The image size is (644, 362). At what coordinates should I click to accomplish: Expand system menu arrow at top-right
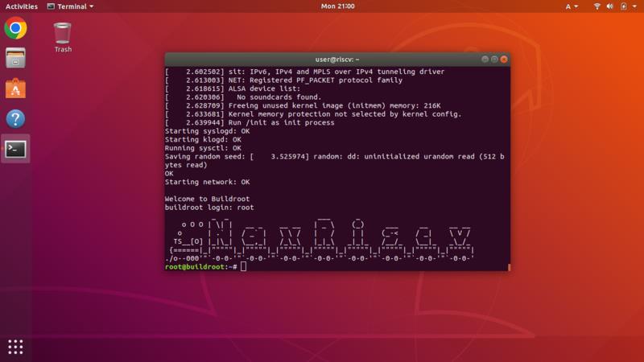coord(634,6)
